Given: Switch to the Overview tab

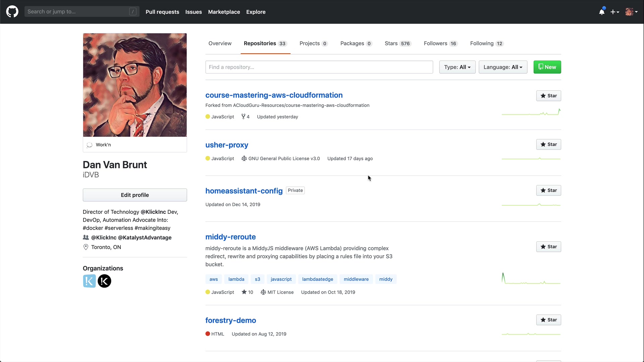Looking at the screenshot, I should 220,44.
